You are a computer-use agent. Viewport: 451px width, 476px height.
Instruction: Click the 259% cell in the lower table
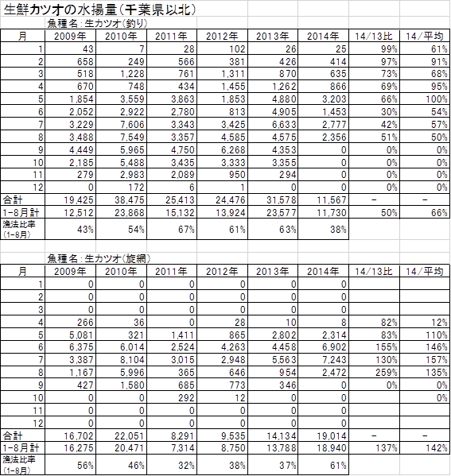point(387,373)
